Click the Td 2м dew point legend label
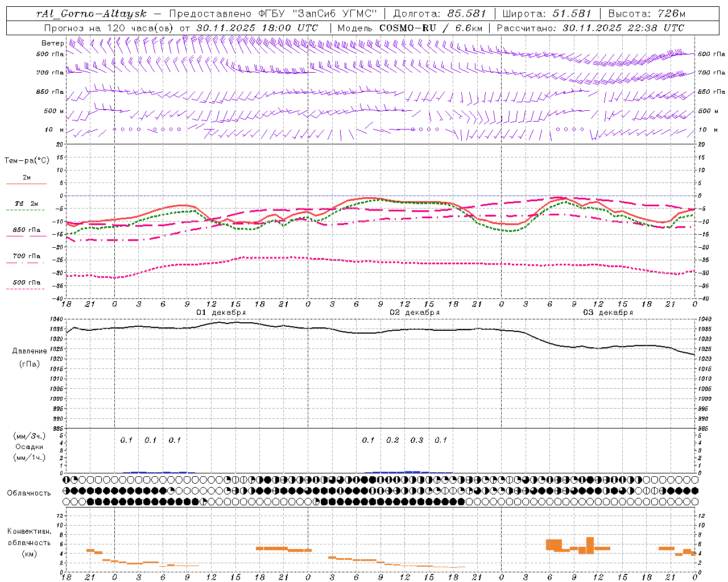Screen dimensions: 728x582 pyautogui.click(x=27, y=203)
